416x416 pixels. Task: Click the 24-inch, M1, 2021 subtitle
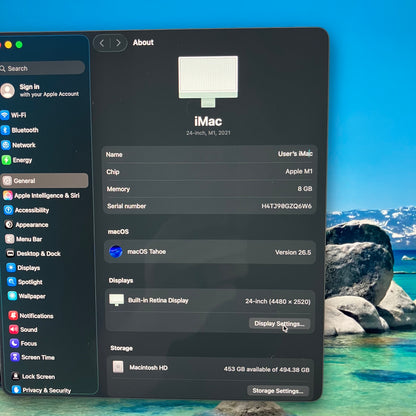pyautogui.click(x=208, y=133)
